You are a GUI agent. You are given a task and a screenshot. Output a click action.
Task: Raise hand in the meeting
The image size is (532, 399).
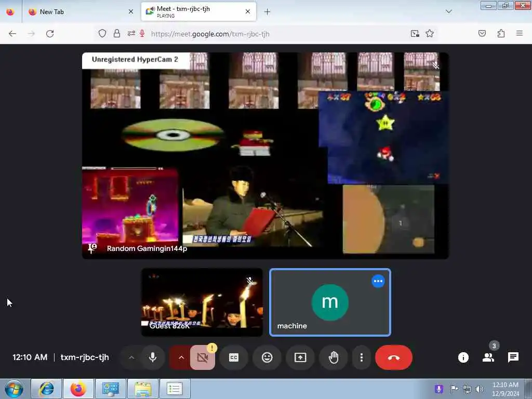[x=334, y=357]
